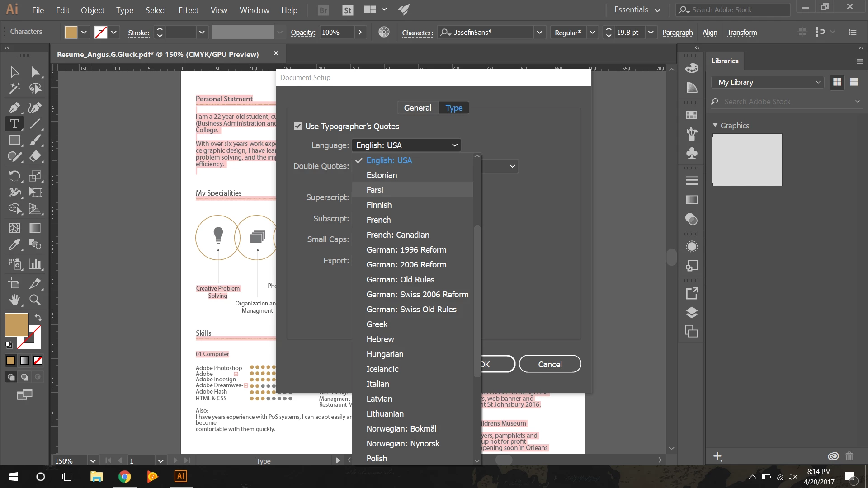Select the Hand tool
Screen dimensions: 868x488
[x=14, y=300]
